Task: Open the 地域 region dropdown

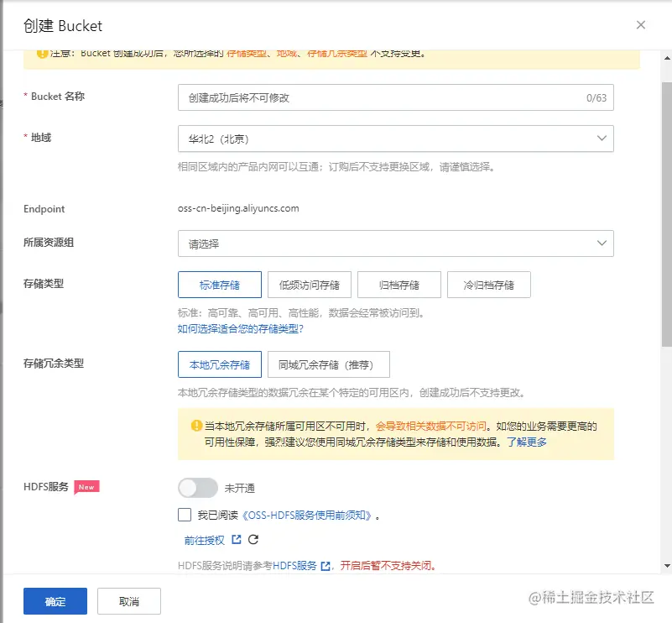Action: coord(396,139)
